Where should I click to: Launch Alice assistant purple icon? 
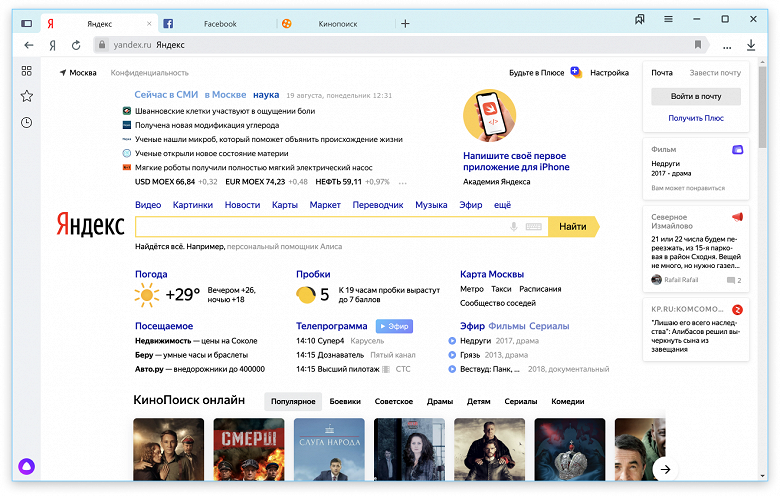click(x=27, y=466)
